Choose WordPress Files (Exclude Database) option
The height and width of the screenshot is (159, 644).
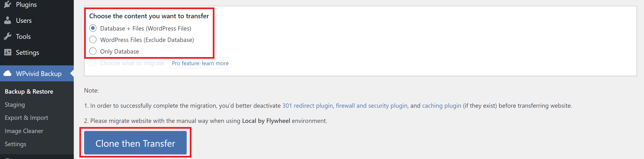(x=93, y=39)
